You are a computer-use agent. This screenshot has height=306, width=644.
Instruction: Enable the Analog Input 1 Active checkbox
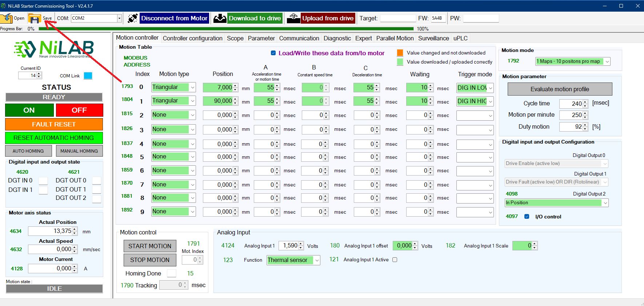pos(395,260)
